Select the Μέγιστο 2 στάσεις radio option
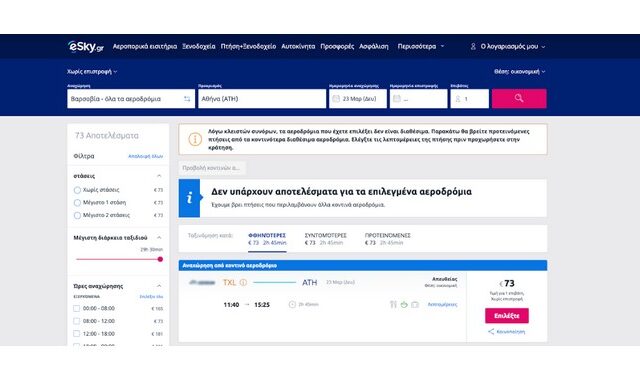This screenshot has width=640, height=380. [77, 216]
